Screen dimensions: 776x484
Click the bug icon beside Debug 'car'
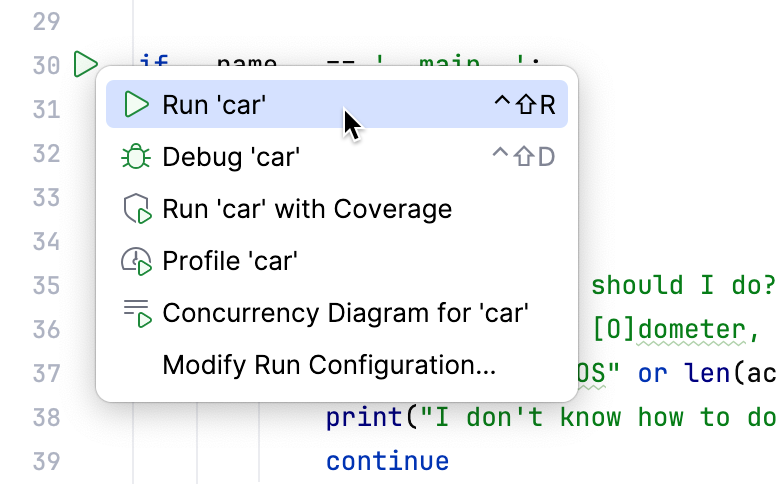(x=136, y=157)
